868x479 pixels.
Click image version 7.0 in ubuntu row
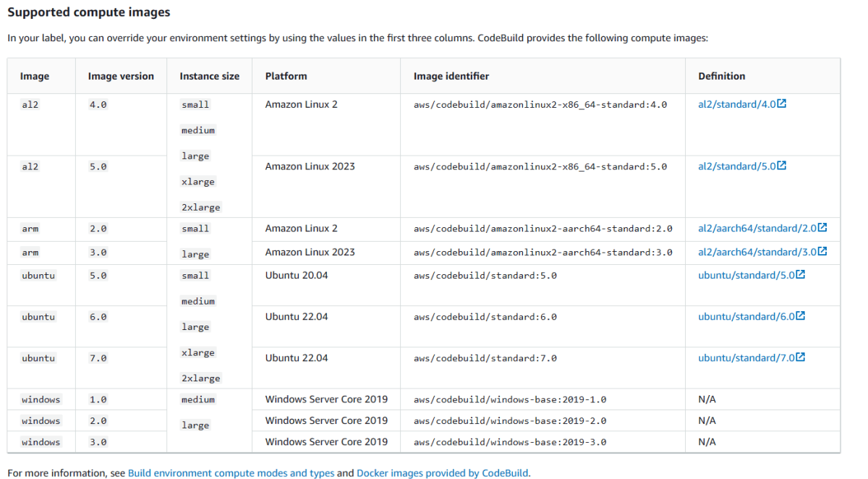tap(98, 358)
